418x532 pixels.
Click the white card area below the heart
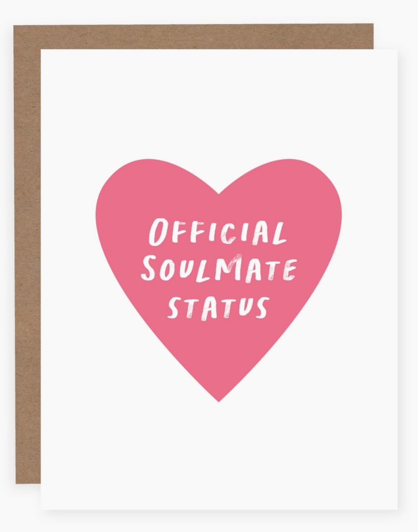pos(219,455)
